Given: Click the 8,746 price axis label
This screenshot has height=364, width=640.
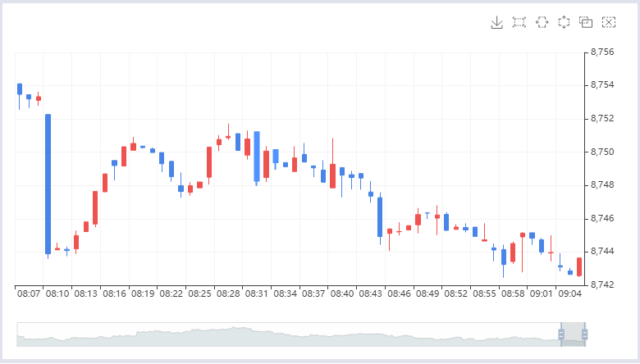Looking at the screenshot, I should pos(602,218).
